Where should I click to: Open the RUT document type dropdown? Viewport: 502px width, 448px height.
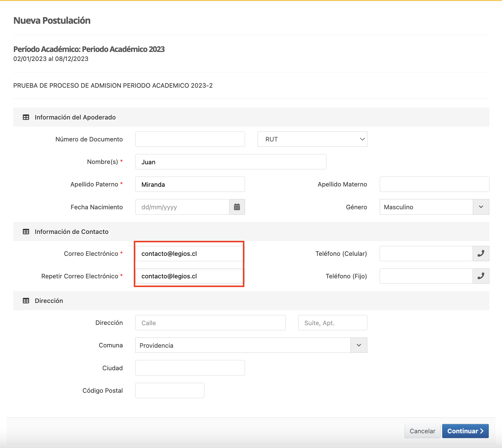pyautogui.click(x=312, y=139)
